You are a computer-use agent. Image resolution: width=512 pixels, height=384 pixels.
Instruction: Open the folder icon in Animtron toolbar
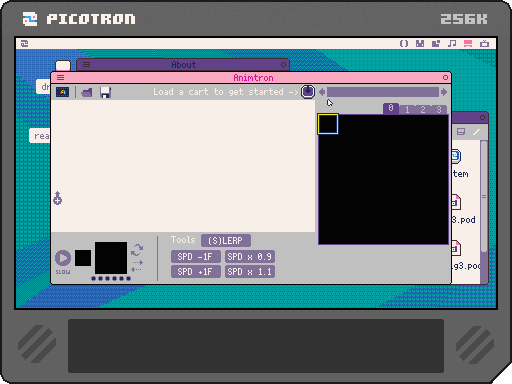(x=87, y=92)
